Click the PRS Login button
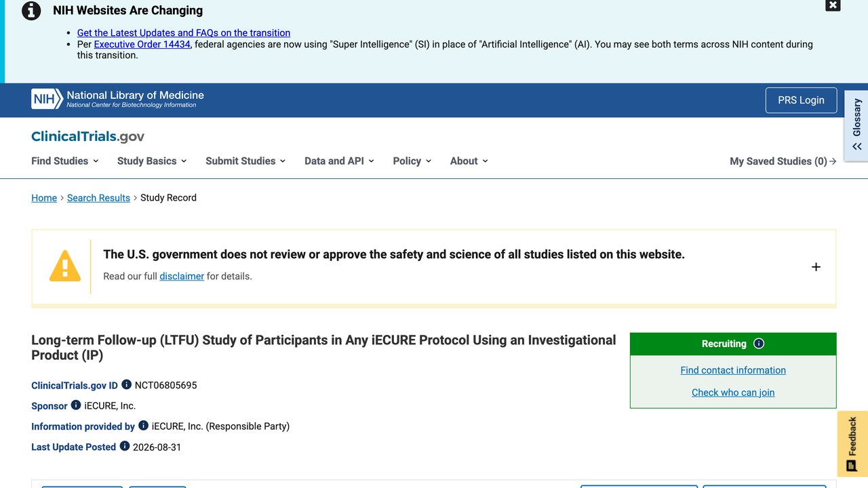Viewport: 868px width, 488px height. coord(801,100)
